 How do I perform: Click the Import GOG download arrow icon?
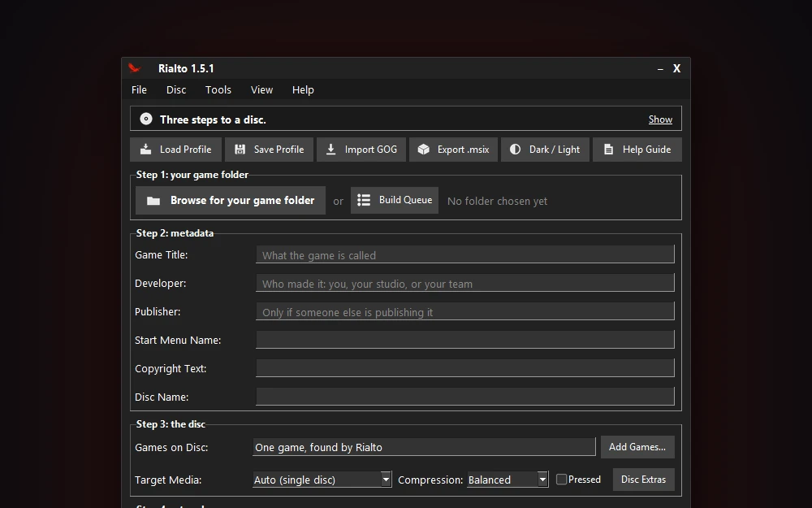tap(331, 150)
